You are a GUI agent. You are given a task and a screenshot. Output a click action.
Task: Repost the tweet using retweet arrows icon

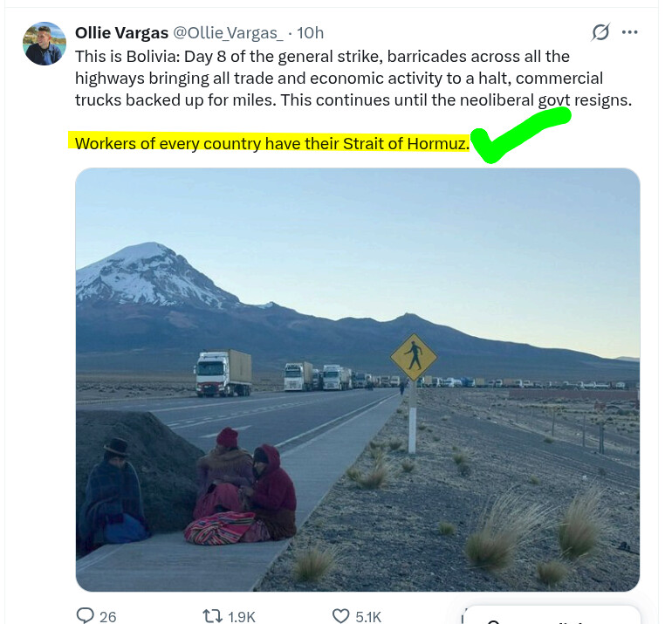click(212, 616)
